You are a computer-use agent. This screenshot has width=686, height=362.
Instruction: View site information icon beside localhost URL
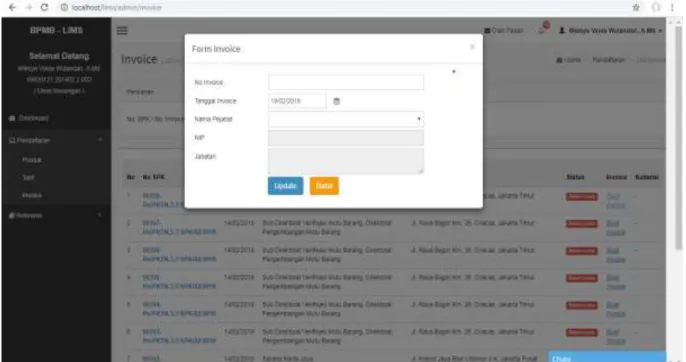[x=64, y=7]
